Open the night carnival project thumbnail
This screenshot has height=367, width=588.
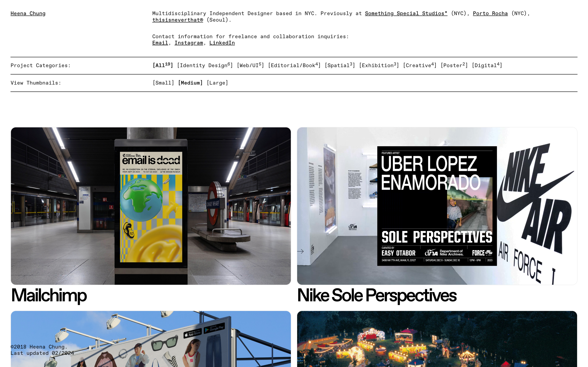point(437,339)
